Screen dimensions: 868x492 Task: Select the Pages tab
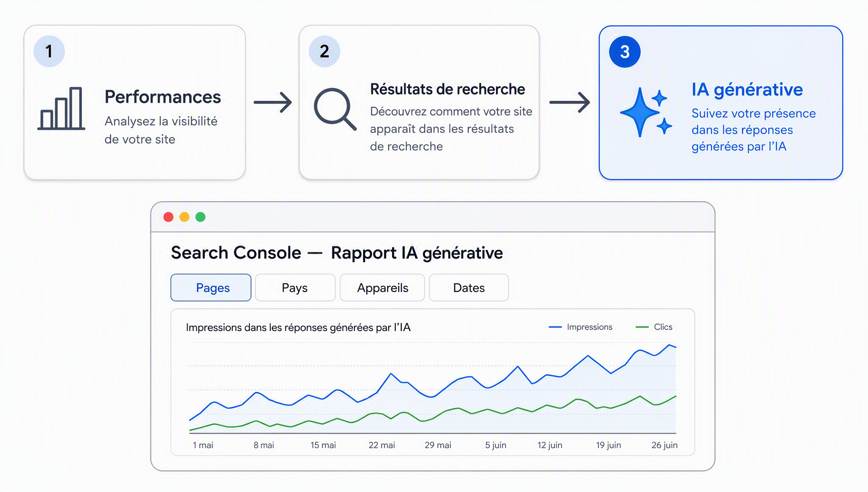(211, 288)
